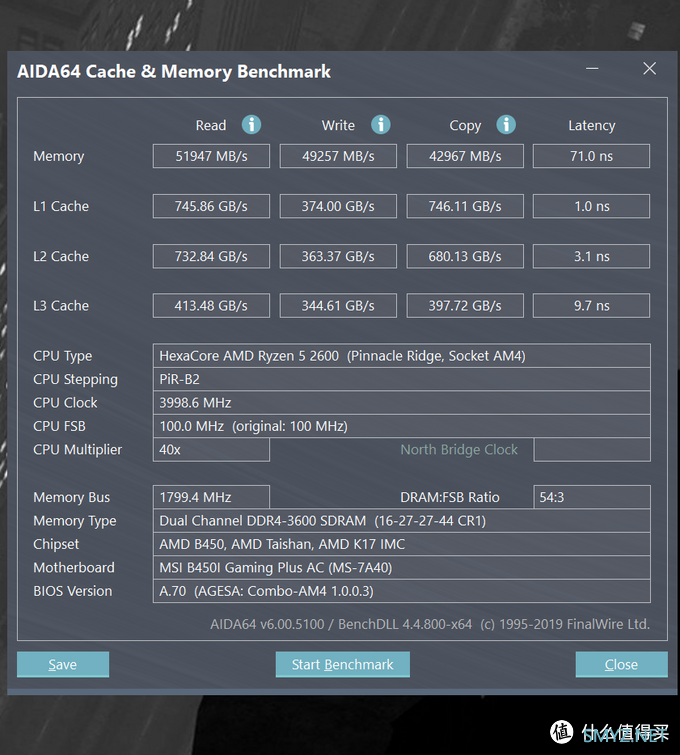
Task: Select L1 Cache latency 1.0 ns
Action: [591, 206]
